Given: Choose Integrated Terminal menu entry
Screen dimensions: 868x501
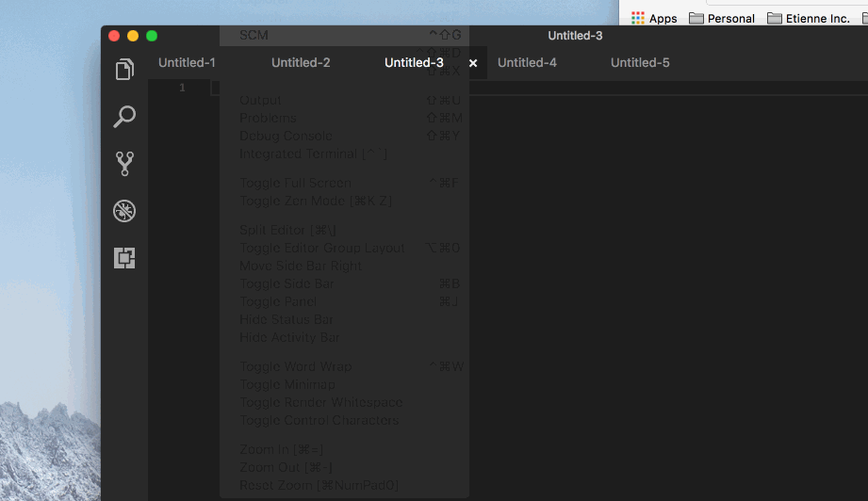Looking at the screenshot, I should [x=344, y=154].
